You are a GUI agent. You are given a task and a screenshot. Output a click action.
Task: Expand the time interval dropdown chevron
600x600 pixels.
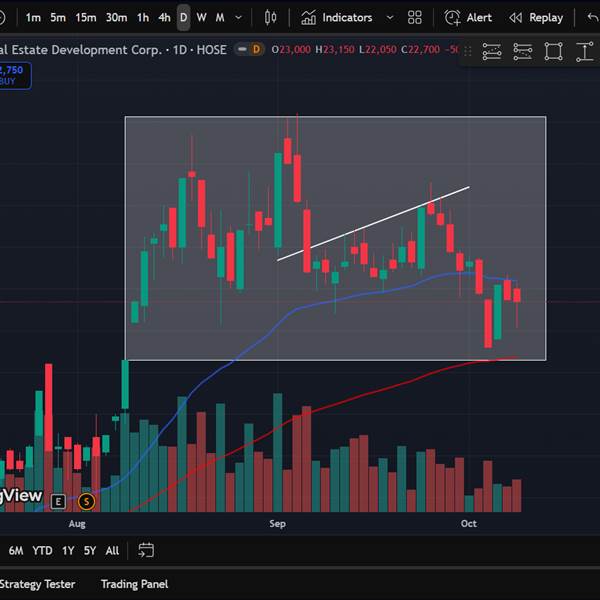click(x=238, y=18)
